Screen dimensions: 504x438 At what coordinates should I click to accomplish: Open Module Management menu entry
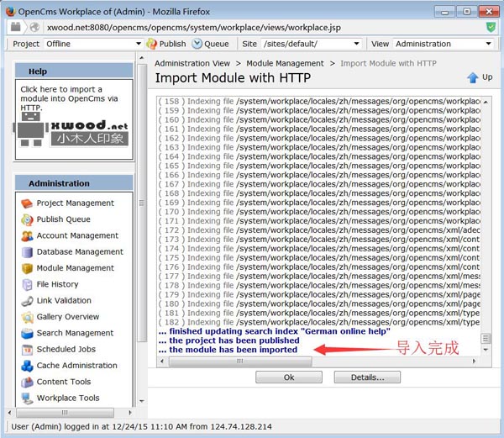click(x=76, y=268)
